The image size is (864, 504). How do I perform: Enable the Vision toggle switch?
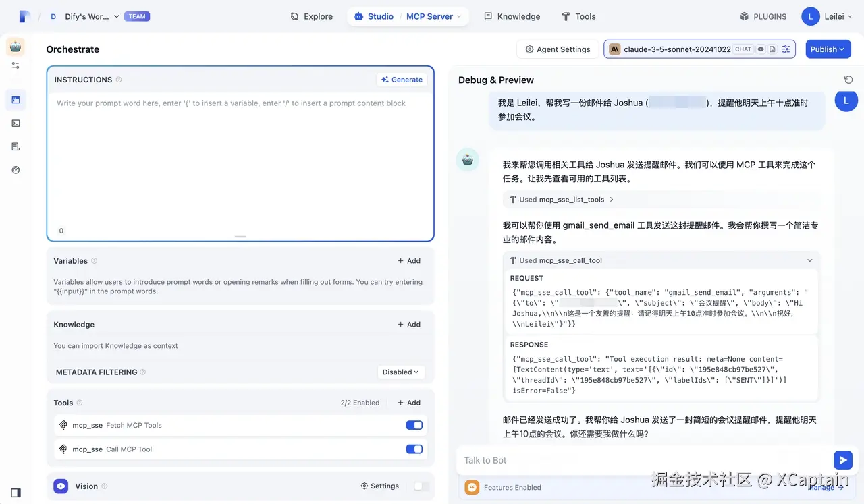tap(421, 486)
